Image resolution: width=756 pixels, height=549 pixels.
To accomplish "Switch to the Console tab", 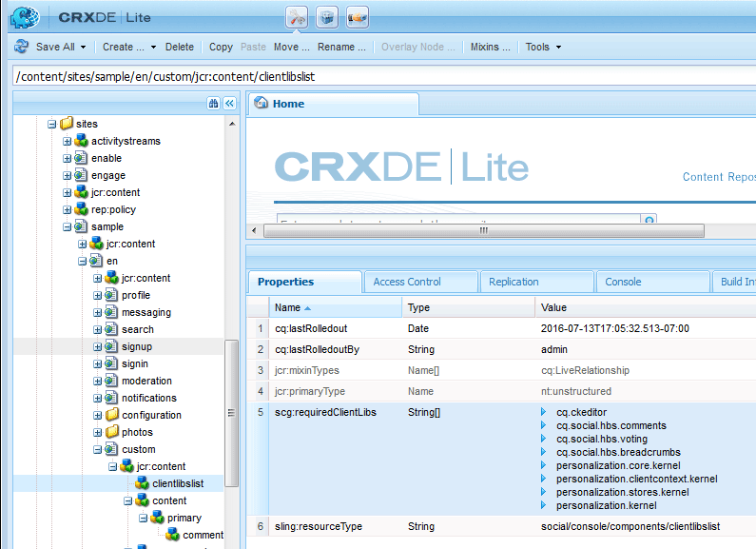I will click(x=652, y=282).
